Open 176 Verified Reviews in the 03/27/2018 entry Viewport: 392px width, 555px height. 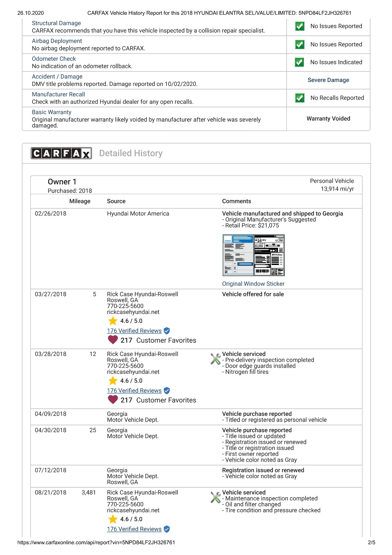(x=134, y=331)
